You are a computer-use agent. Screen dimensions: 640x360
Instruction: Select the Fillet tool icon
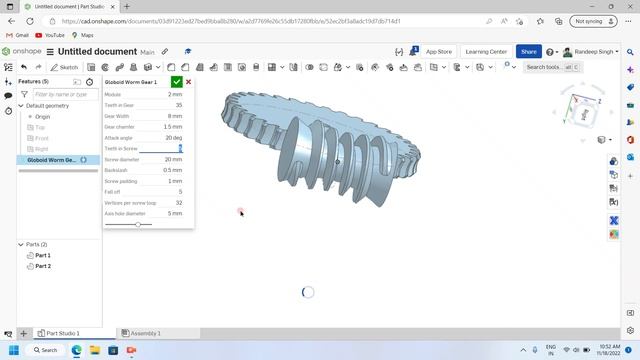(x=171, y=67)
